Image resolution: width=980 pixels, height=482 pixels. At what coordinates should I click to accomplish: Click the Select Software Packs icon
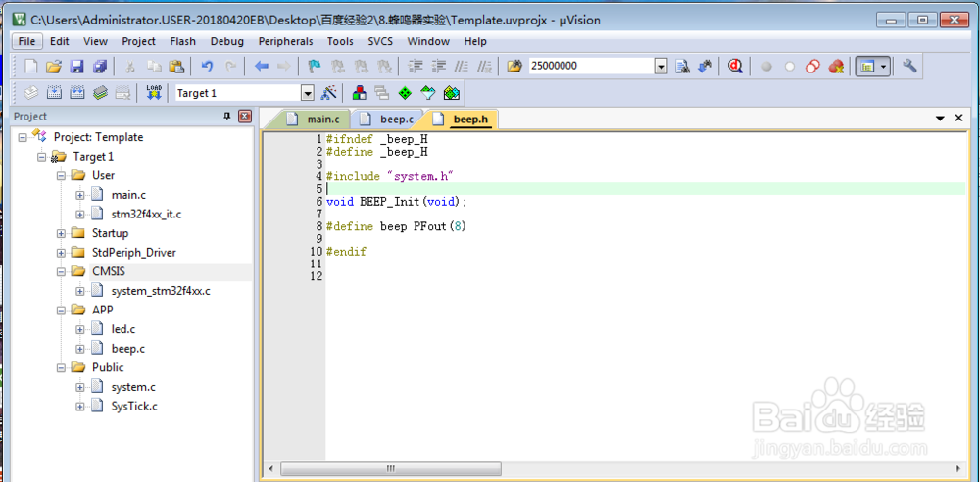[x=428, y=93]
